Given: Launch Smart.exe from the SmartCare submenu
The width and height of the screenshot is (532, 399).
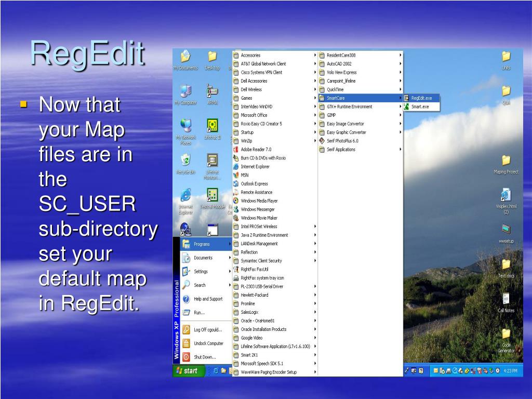Looking at the screenshot, I should point(421,107).
